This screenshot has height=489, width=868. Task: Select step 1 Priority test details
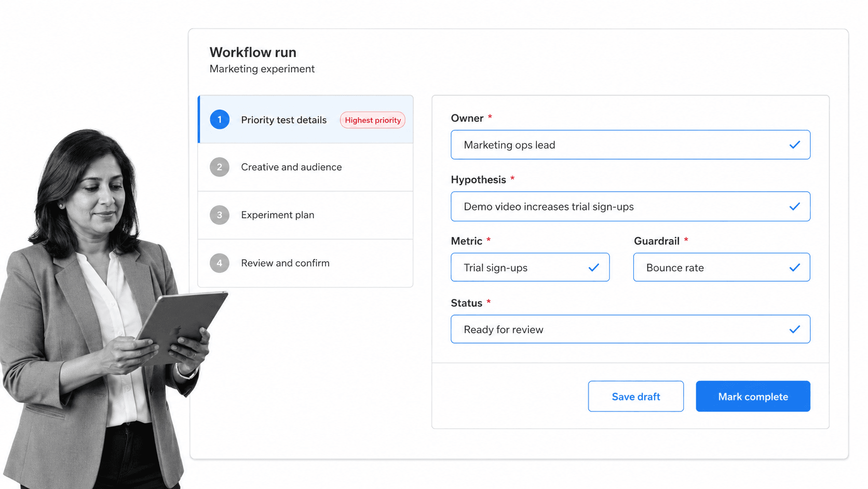click(x=306, y=120)
